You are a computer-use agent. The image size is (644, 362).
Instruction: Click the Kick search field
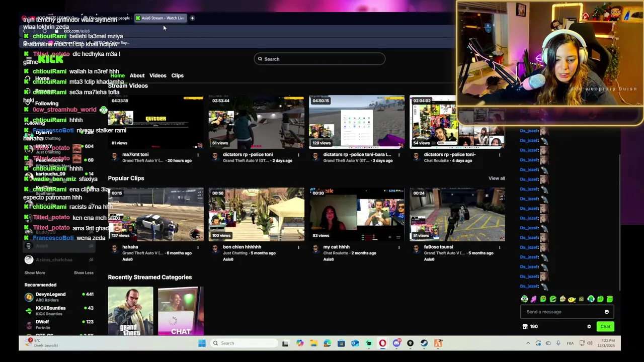[x=319, y=59]
